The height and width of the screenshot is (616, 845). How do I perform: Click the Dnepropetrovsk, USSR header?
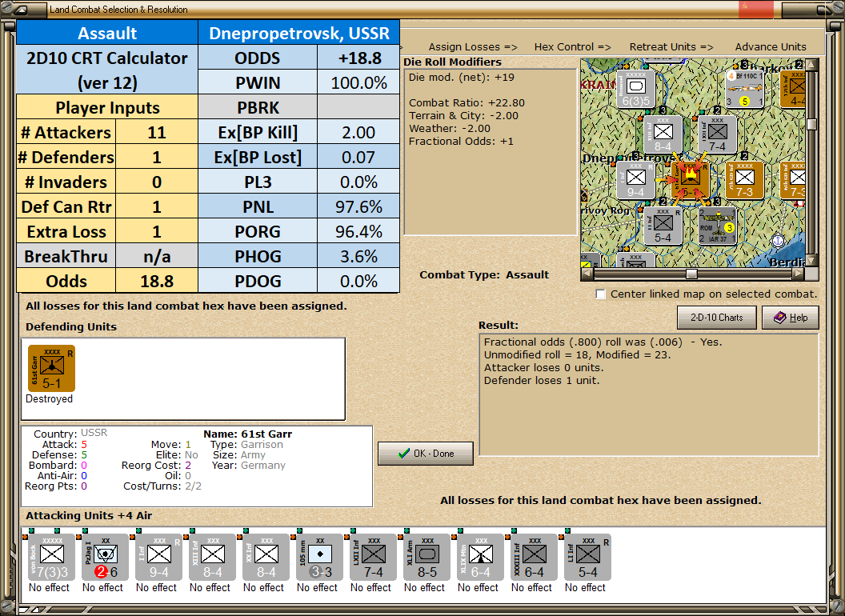299,33
